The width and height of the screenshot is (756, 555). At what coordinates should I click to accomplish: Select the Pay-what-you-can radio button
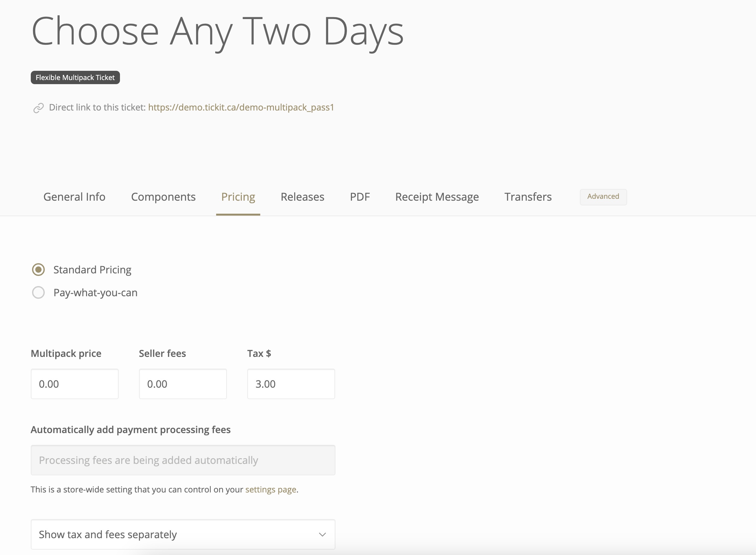coord(38,292)
